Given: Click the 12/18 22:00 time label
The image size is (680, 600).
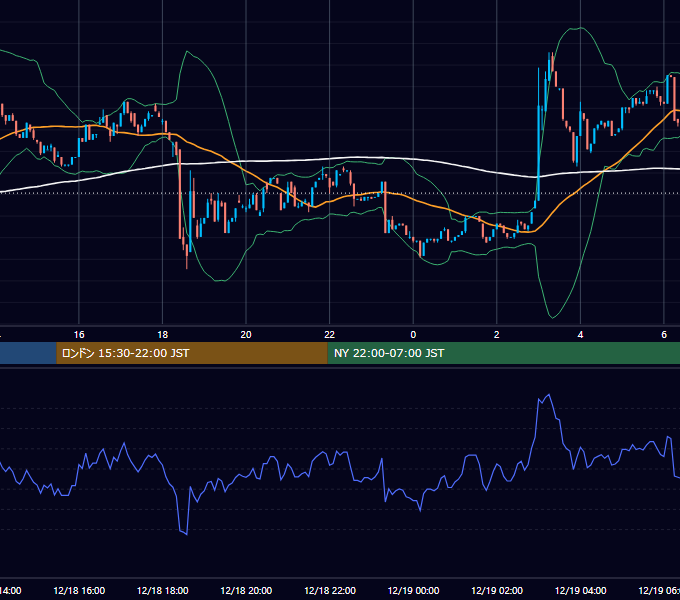Looking at the screenshot, I should point(330,590).
